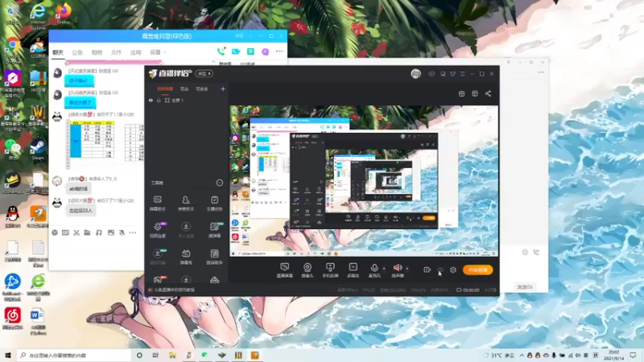Select the second scene tab in the streaming app
644x362 pixels.
coord(184,89)
